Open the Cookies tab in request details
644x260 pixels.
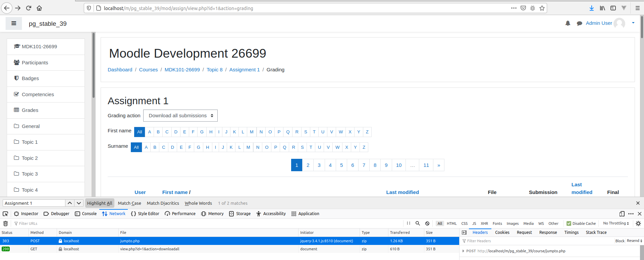coord(502,233)
